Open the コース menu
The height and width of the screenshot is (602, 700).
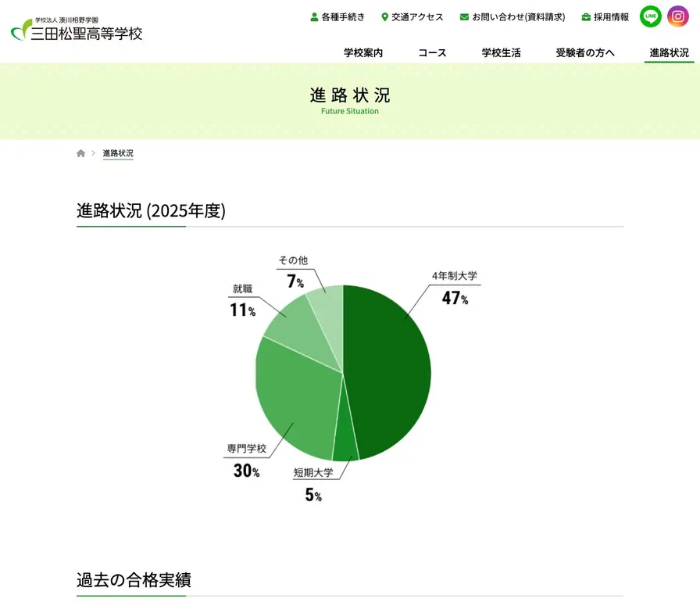tap(432, 52)
